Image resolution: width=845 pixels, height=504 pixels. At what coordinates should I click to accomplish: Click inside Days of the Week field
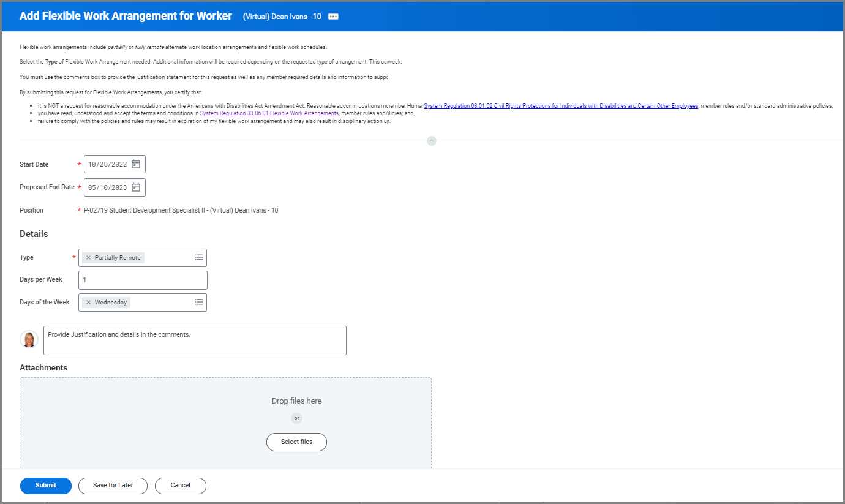point(162,303)
